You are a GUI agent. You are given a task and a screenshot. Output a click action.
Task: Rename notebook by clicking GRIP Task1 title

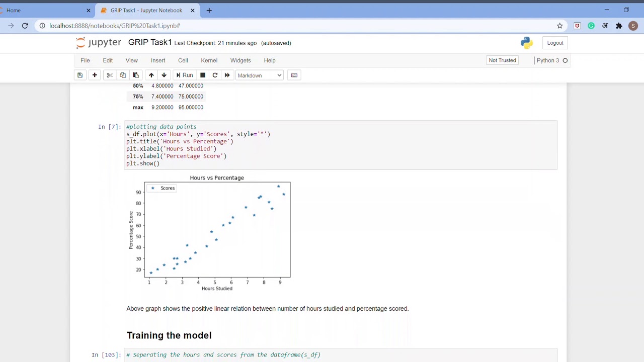coord(150,42)
